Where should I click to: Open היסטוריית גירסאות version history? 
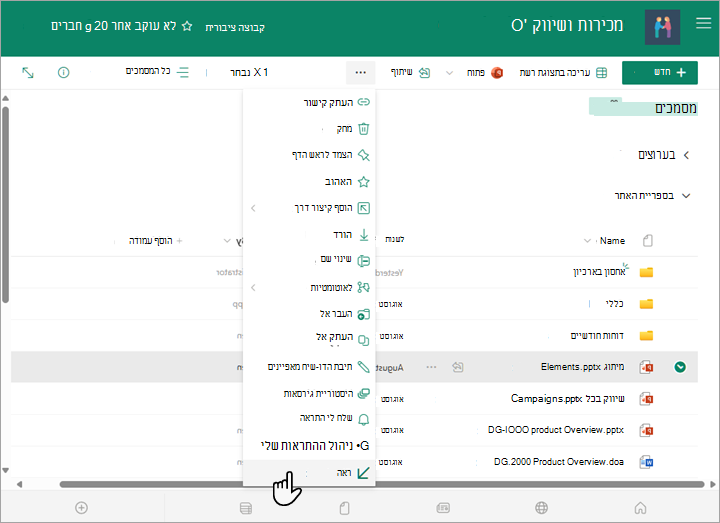coord(309,394)
